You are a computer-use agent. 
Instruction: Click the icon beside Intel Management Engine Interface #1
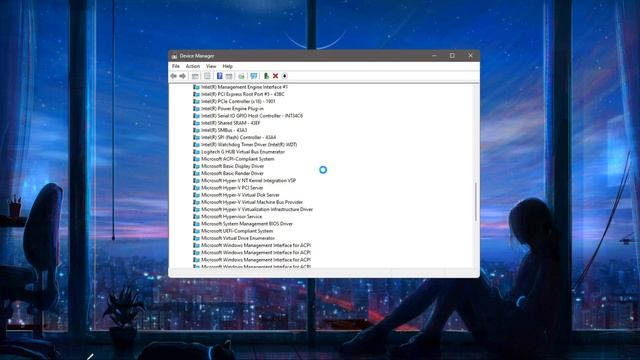point(196,87)
